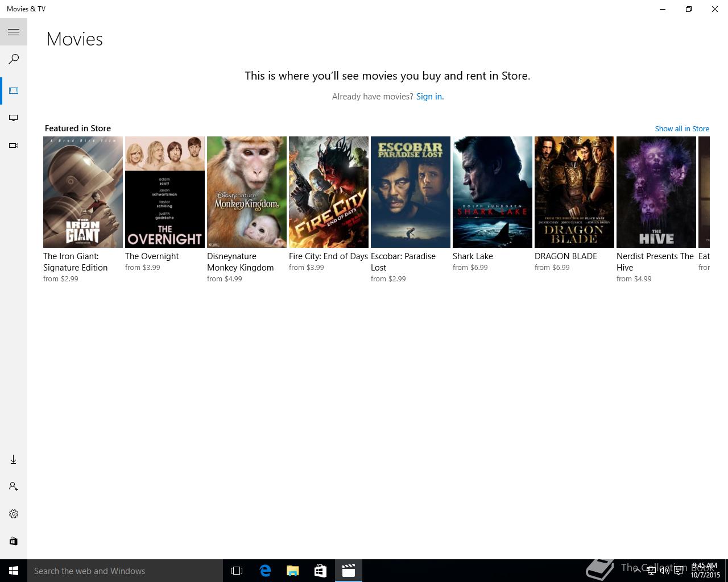Screen dimensions: 728x582
Task: Open Settings gear in sidebar
Action: 14,514
